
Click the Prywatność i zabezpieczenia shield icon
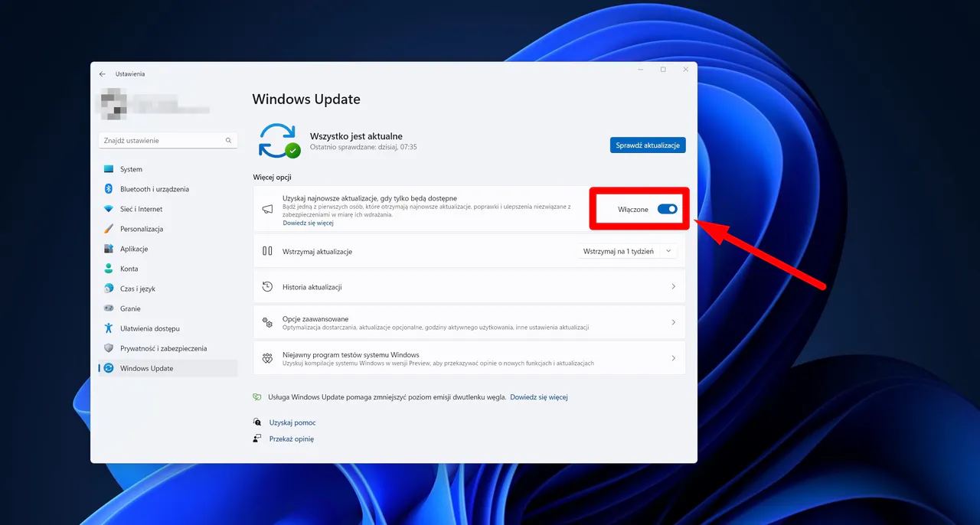tap(109, 348)
